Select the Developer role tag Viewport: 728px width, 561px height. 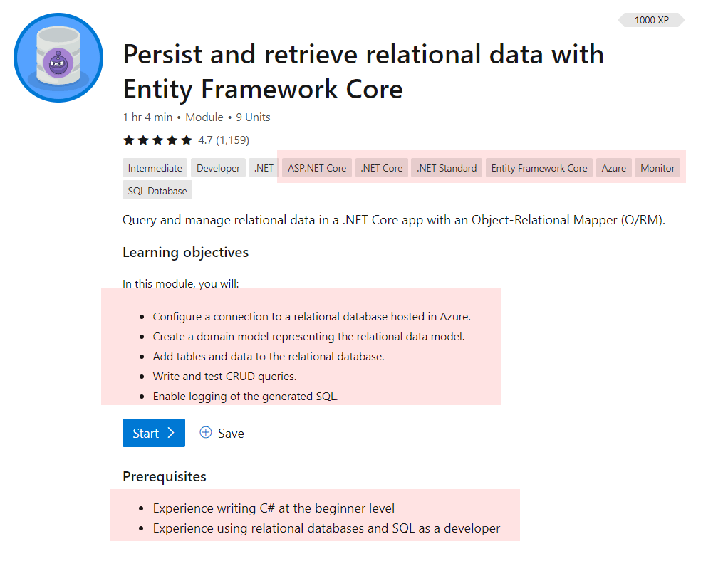coord(218,167)
